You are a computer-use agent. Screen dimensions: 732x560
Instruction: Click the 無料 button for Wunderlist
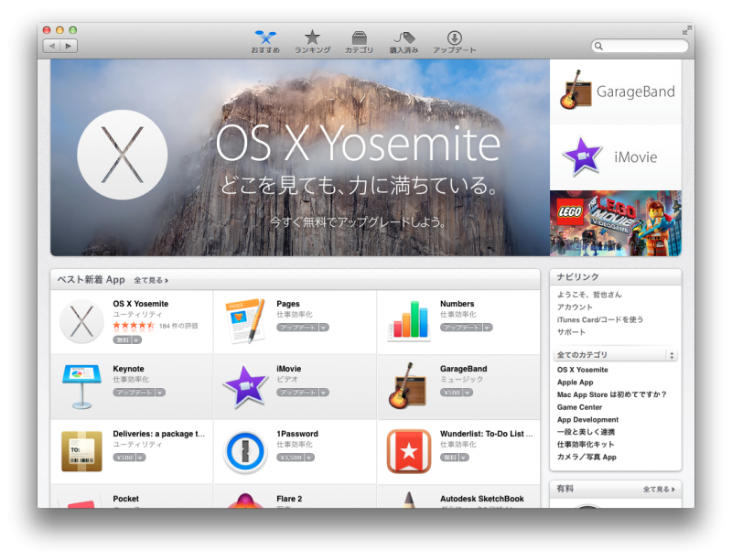tap(449, 458)
